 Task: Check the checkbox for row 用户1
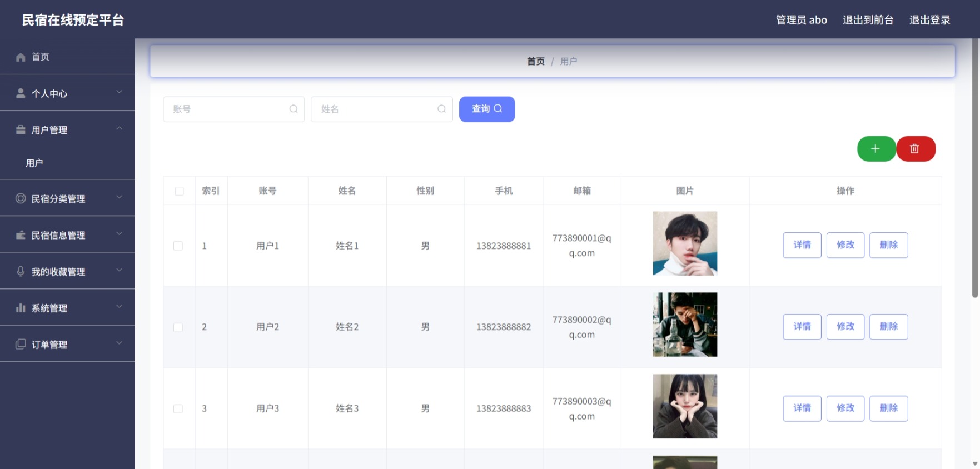pos(178,246)
